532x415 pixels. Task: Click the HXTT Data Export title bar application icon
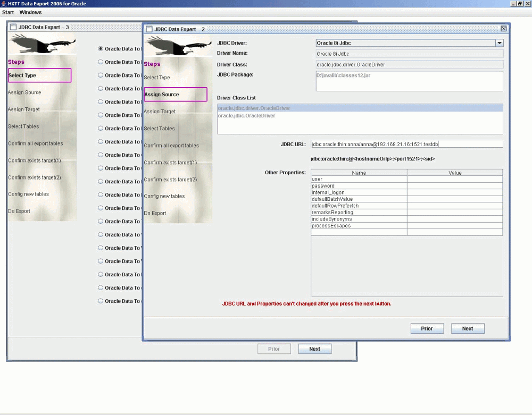(x=4, y=3)
